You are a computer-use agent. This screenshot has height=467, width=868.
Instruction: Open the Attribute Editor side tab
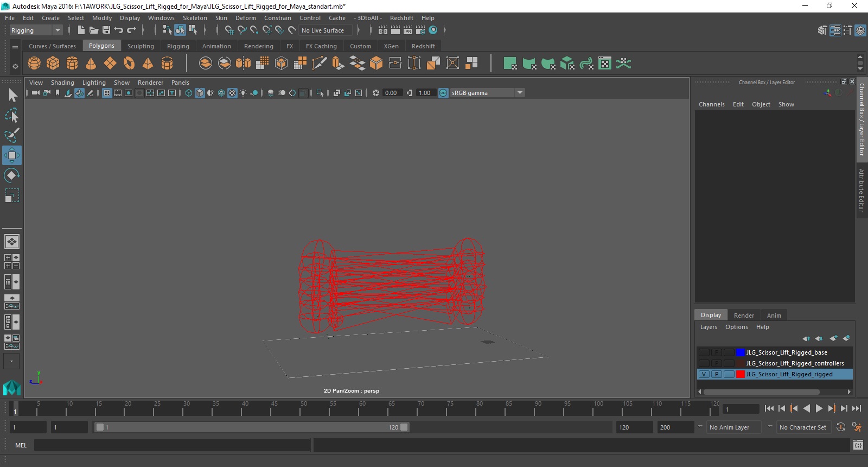[861, 190]
